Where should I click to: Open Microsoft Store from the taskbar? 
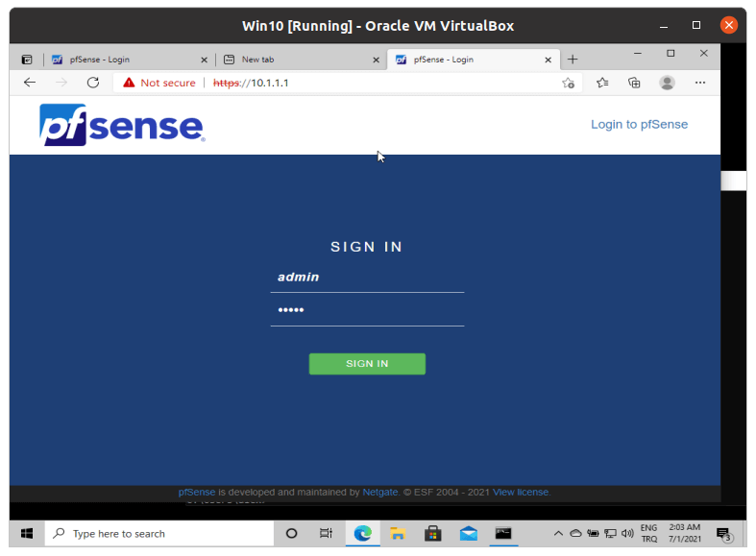click(x=432, y=533)
